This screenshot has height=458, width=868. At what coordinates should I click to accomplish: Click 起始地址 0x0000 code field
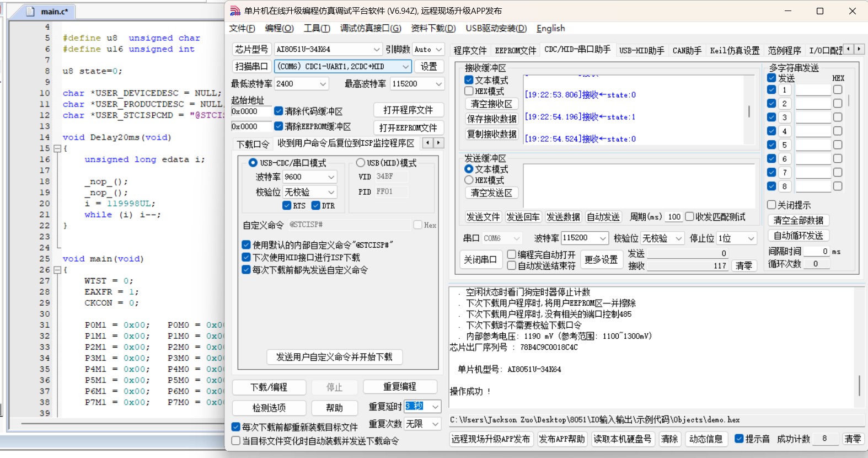(251, 111)
